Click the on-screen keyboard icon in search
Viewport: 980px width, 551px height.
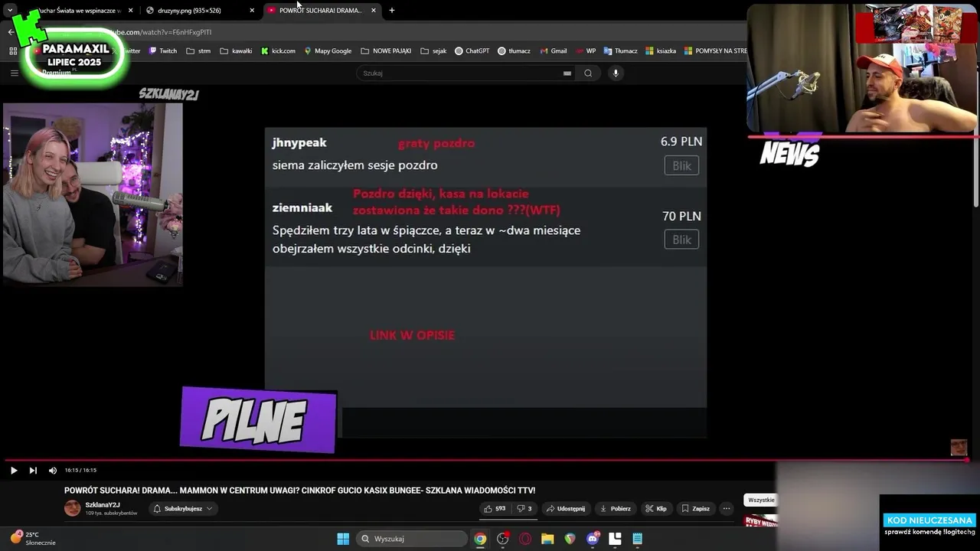pos(567,73)
